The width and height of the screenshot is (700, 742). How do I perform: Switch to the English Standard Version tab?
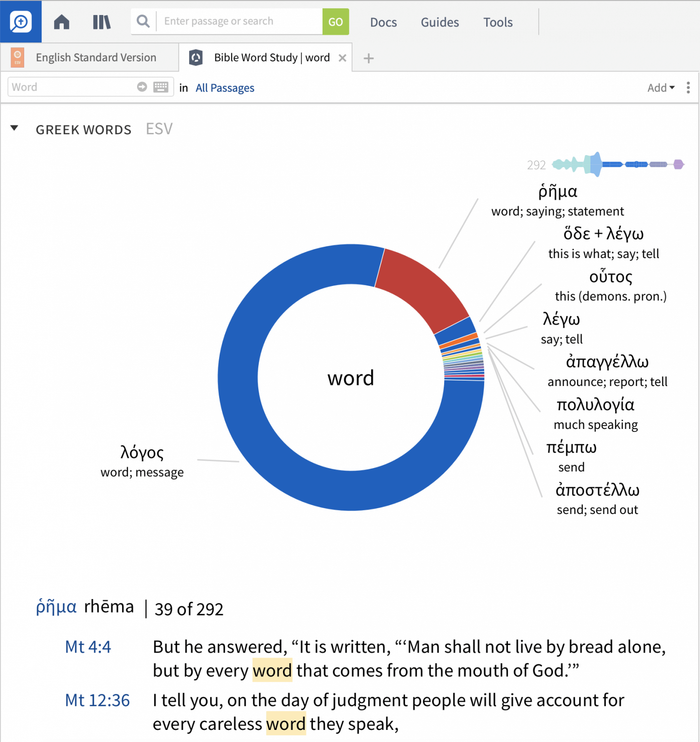coord(95,57)
